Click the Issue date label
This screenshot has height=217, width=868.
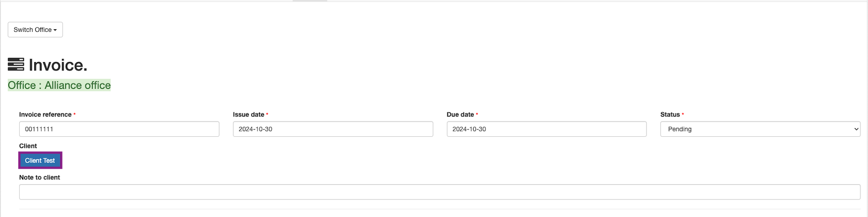tap(248, 115)
